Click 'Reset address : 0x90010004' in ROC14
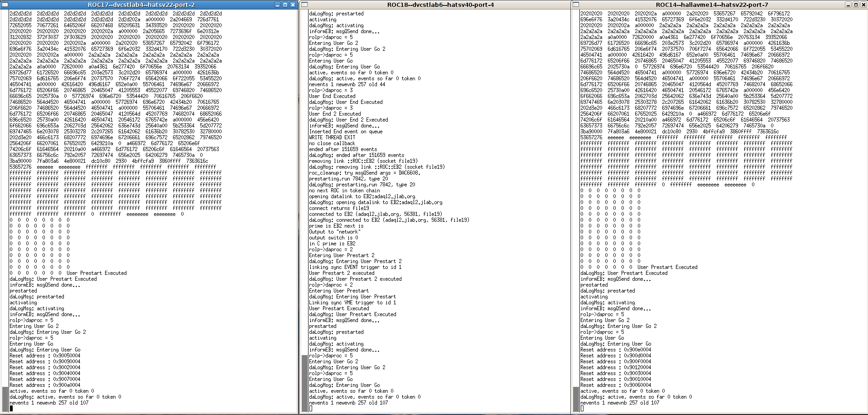Viewport: 868px width, 415px height. 616,379
